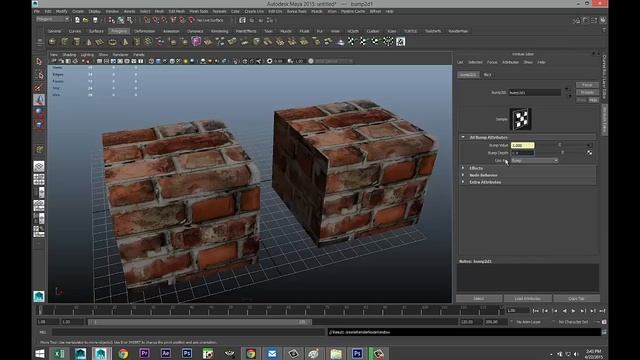
Task: Choose the Lasso select tool
Action: pyautogui.click(x=39, y=75)
